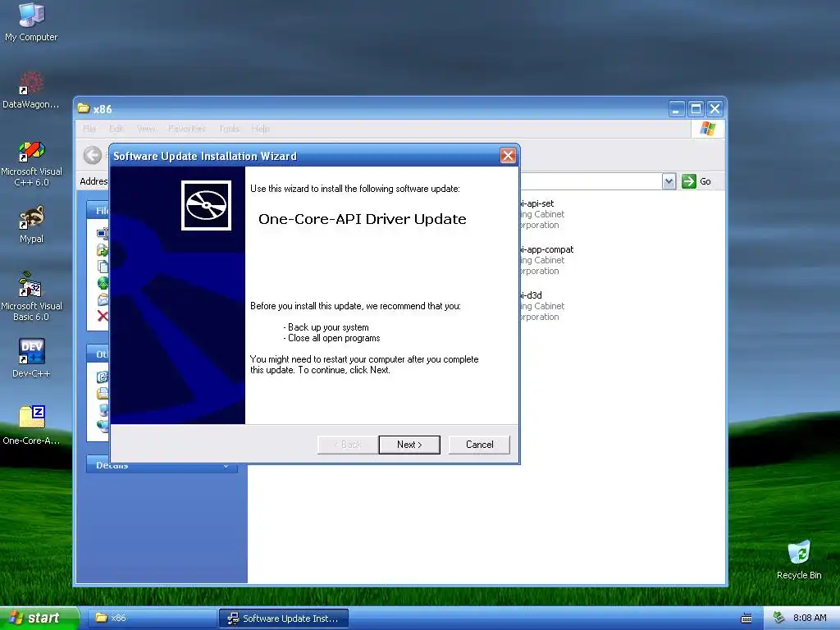840x630 pixels.
Task: Select Software Update Inst... taskbar button
Action: click(284, 619)
